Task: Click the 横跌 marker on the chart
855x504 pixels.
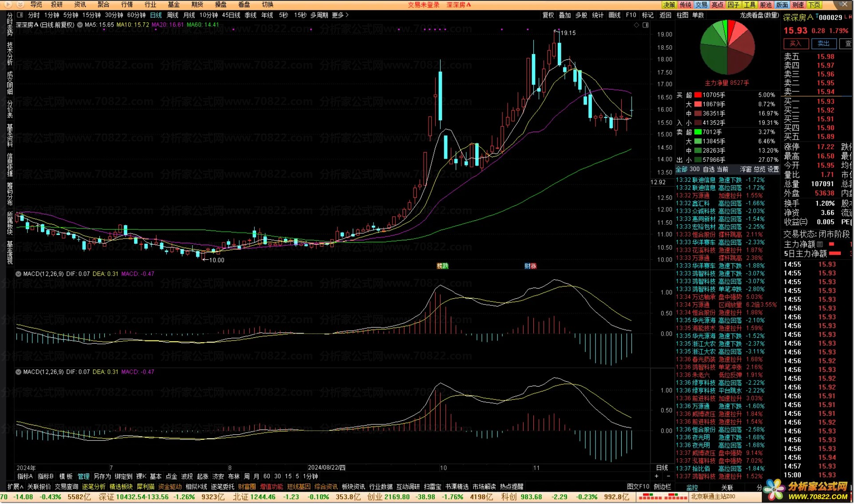Action: pos(443,266)
